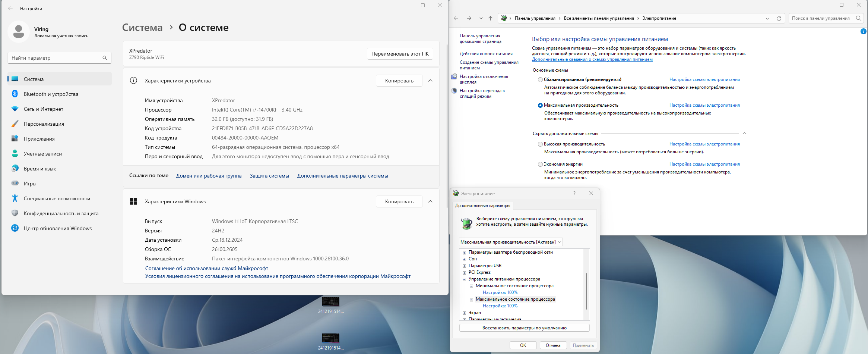Collapse the Характеристики Windows section
Screen dimensions: 868x354
pyautogui.click(x=430, y=201)
